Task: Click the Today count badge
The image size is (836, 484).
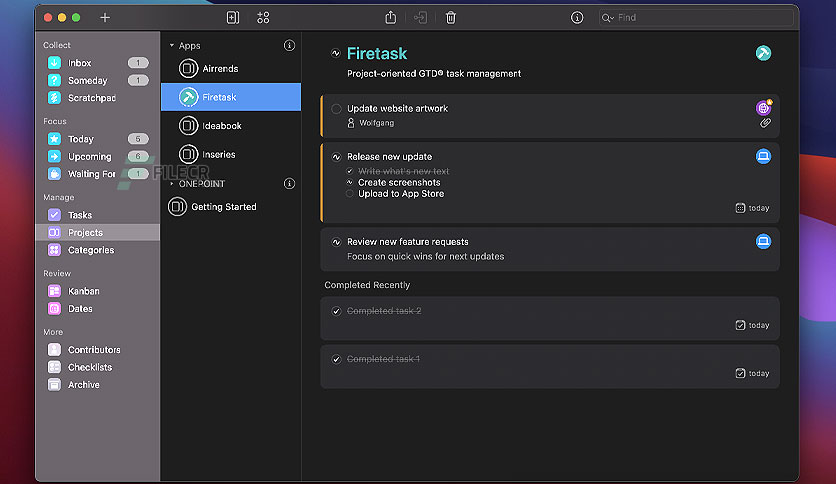Action: tap(138, 139)
